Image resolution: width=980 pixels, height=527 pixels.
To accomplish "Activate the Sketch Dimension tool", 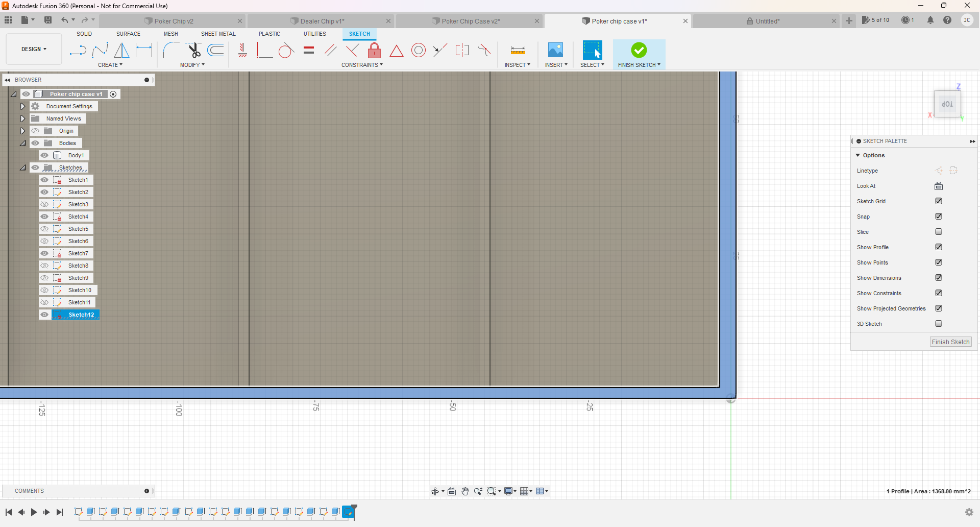I will coord(144,50).
